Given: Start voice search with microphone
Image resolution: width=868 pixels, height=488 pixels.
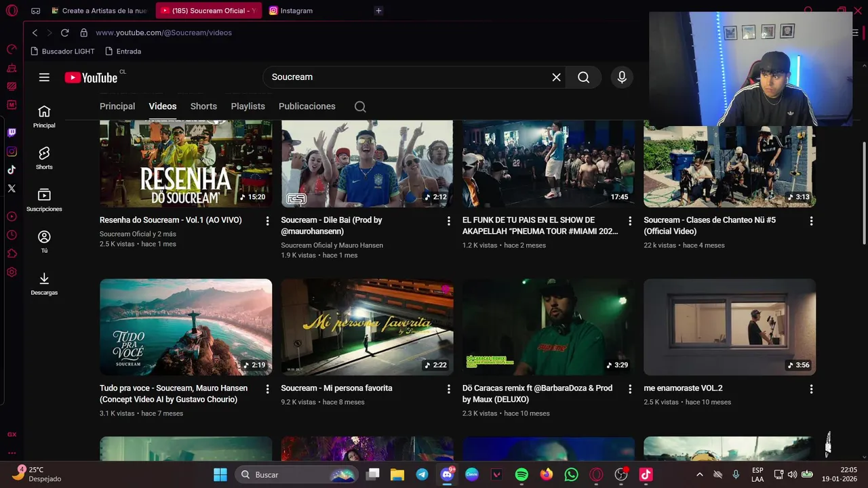Looking at the screenshot, I should coord(622,77).
